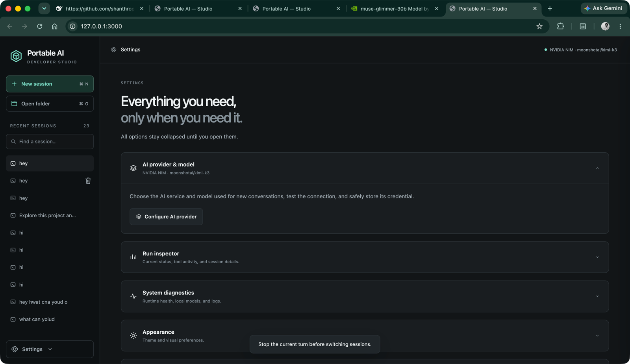Close the github.com tab
This screenshot has width=630, height=364.
coord(142,9)
